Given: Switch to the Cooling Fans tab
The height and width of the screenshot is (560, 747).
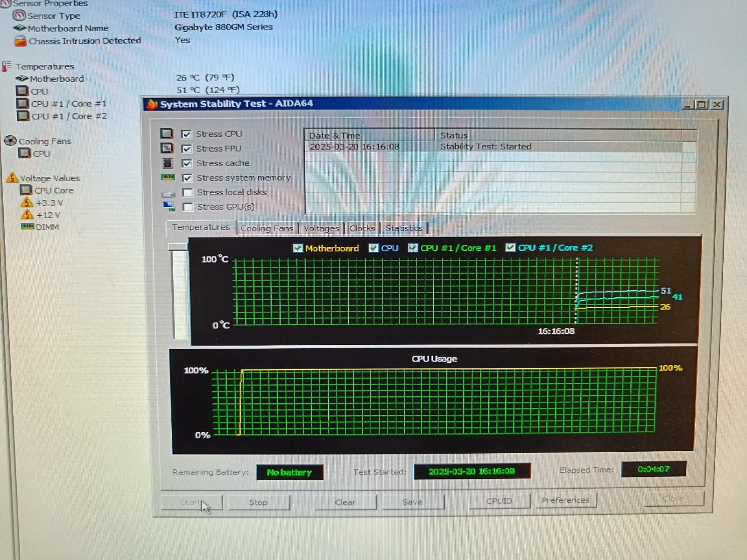Looking at the screenshot, I should (x=267, y=228).
